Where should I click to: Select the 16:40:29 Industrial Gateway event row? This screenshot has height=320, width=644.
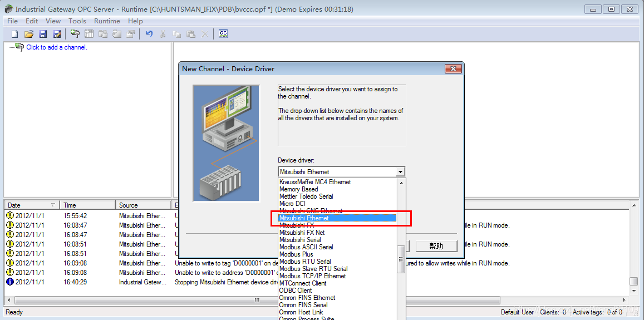[317, 282]
